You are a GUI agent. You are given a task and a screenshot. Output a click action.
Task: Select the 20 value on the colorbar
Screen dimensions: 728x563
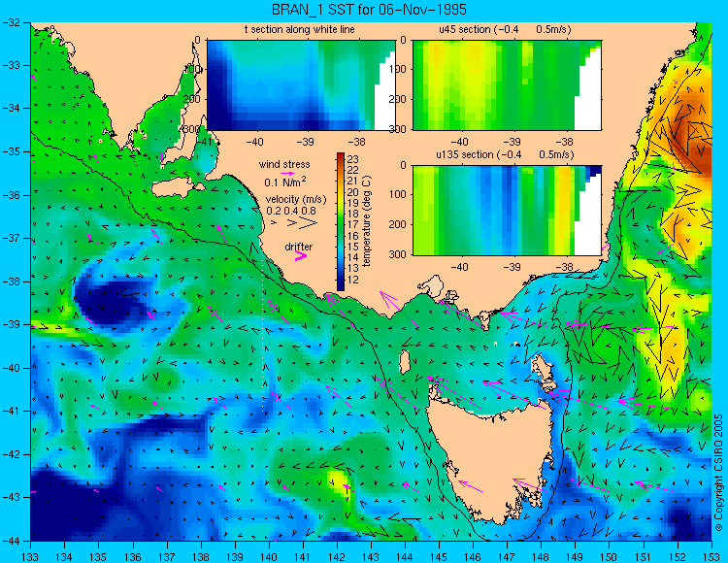[352, 192]
